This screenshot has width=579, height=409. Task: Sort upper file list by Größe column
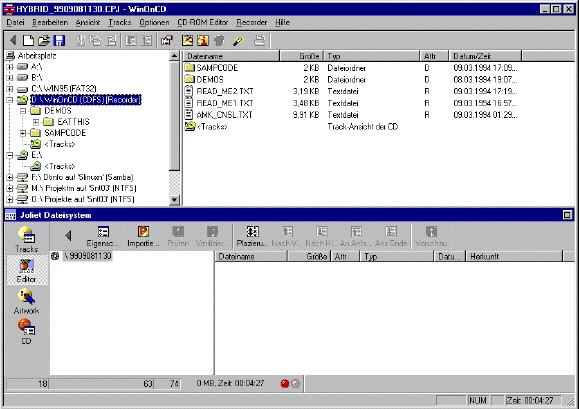pos(301,56)
